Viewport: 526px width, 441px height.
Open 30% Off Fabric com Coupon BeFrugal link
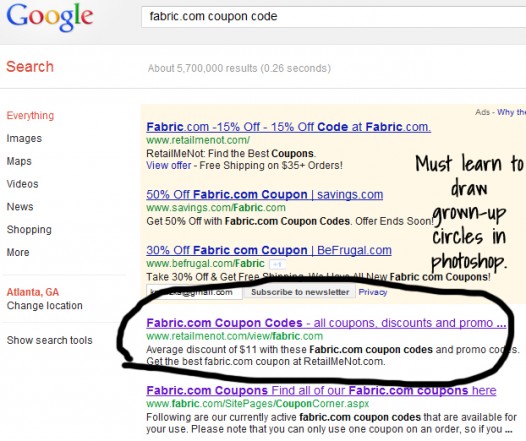[x=269, y=250]
